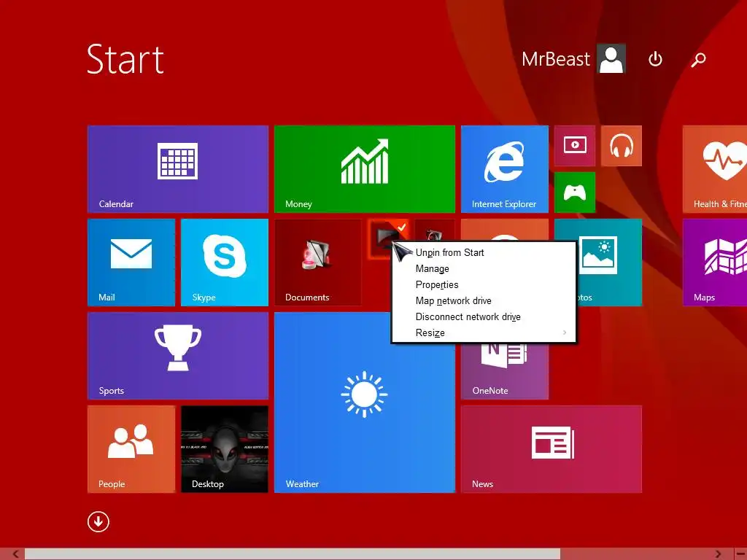Choose Unpin from Start
The height and width of the screenshot is (560, 747).
[x=449, y=253]
